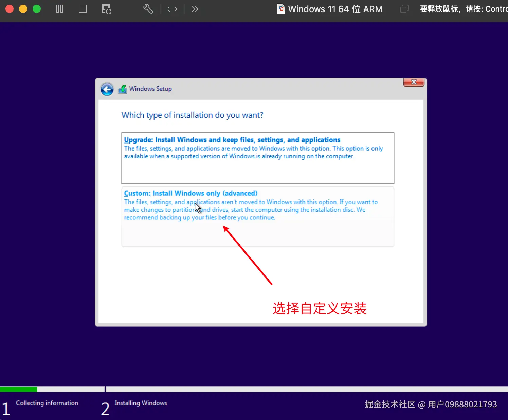
Task: Click the resize arrows toolbar icon
Action: [x=172, y=9]
